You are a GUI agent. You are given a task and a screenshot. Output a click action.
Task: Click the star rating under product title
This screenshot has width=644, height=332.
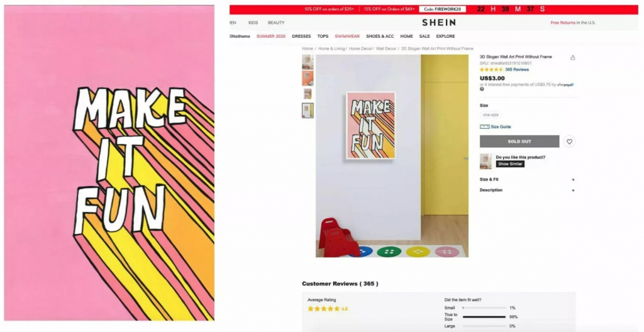point(491,70)
